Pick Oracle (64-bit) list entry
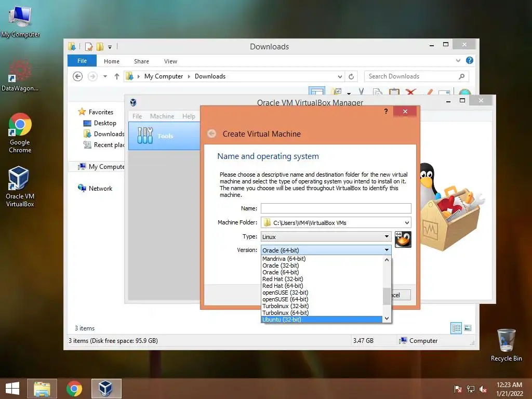532x399 pixels. 322,272
